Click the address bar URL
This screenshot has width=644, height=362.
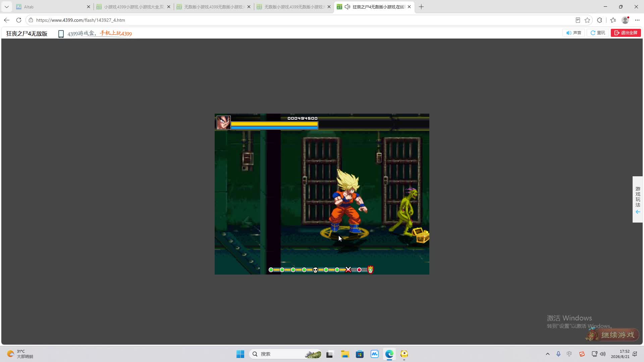(x=80, y=20)
